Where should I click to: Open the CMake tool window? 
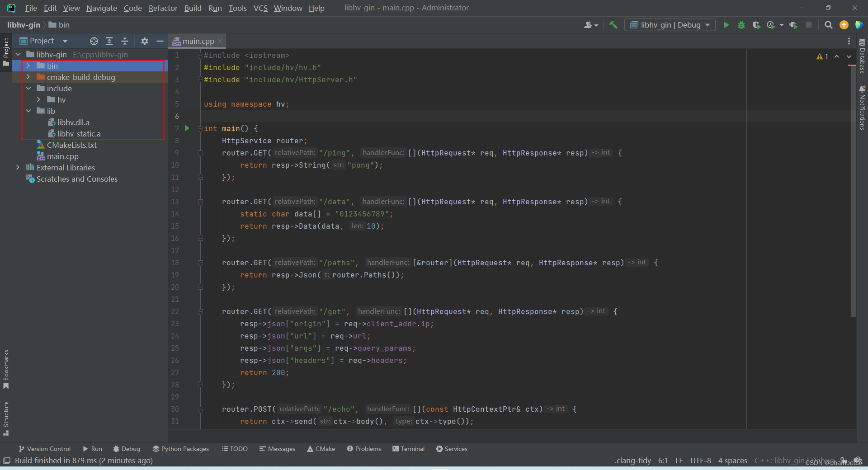click(321, 449)
